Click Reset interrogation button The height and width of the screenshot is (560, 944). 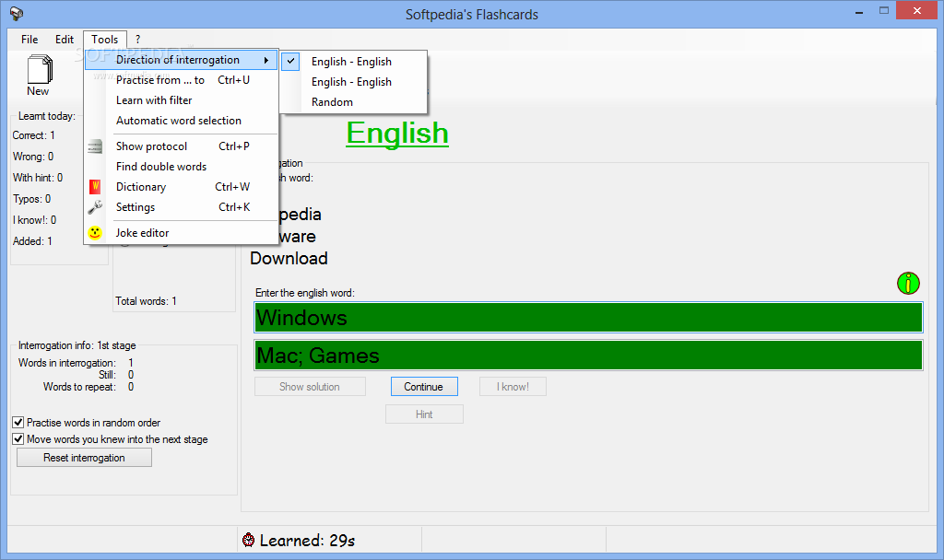pyautogui.click(x=84, y=458)
